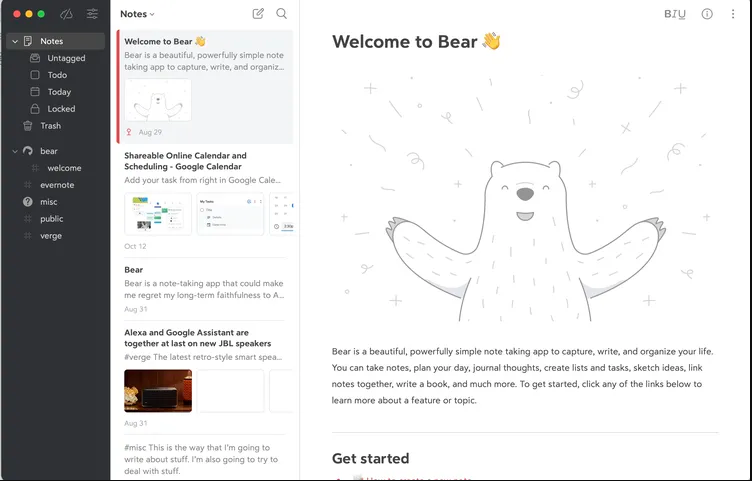Click the Oct 12 date label
This screenshot has height=481, width=752.
tap(135, 246)
